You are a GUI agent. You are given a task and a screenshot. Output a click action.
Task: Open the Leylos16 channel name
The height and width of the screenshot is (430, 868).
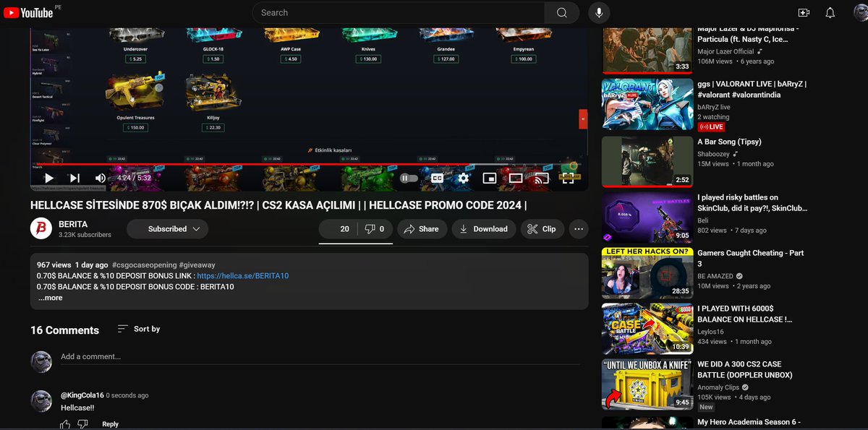[x=710, y=332]
